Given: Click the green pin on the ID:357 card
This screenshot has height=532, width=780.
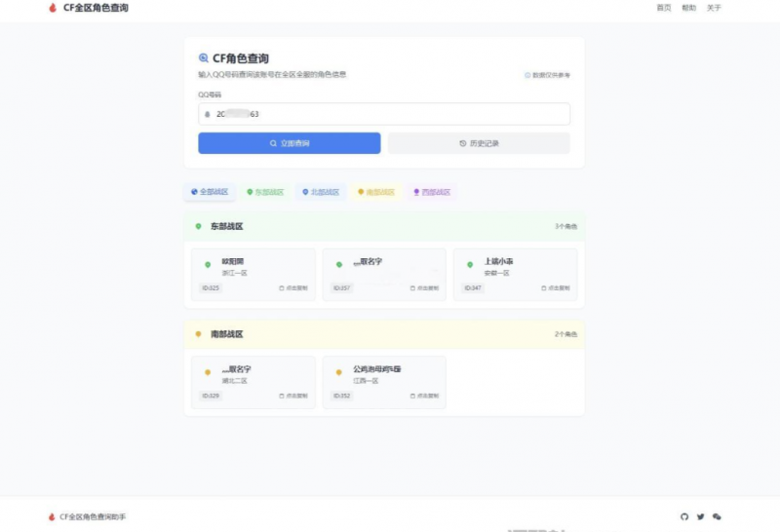Looking at the screenshot, I should (339, 265).
